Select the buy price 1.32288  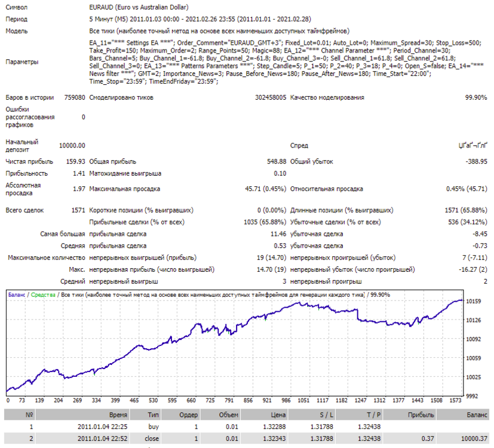(274, 427)
